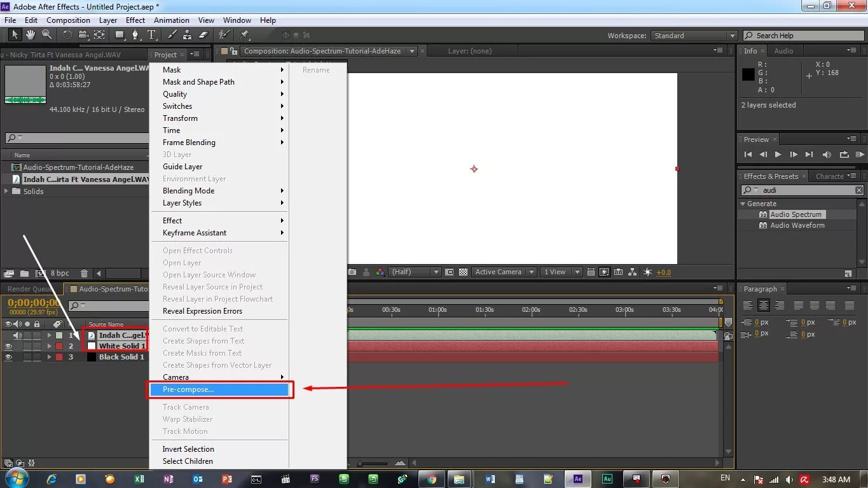Screen dimensions: 868x488
Task: Open the Workspace Standard dropdown
Action: tap(694, 36)
